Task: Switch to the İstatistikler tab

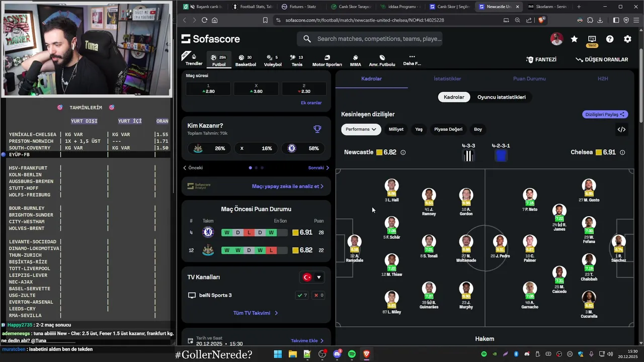Action: click(447, 79)
